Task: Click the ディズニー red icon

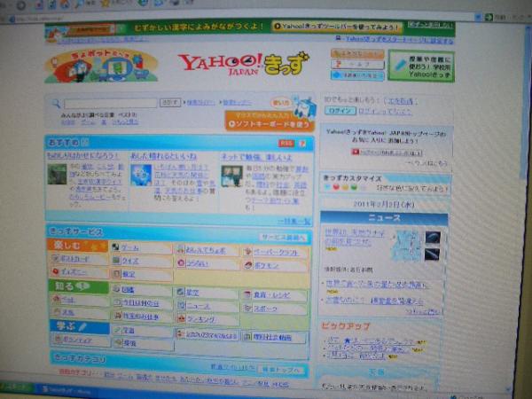Action: click(56, 271)
